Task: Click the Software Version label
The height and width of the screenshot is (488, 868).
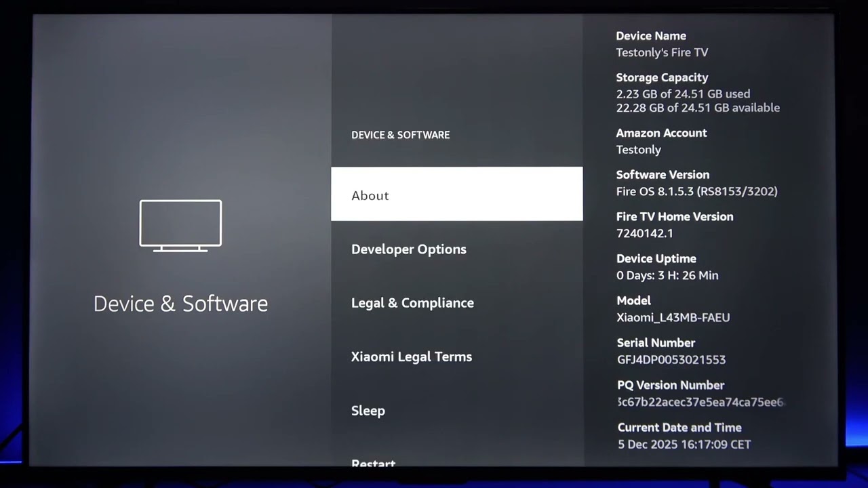Action: 663,175
